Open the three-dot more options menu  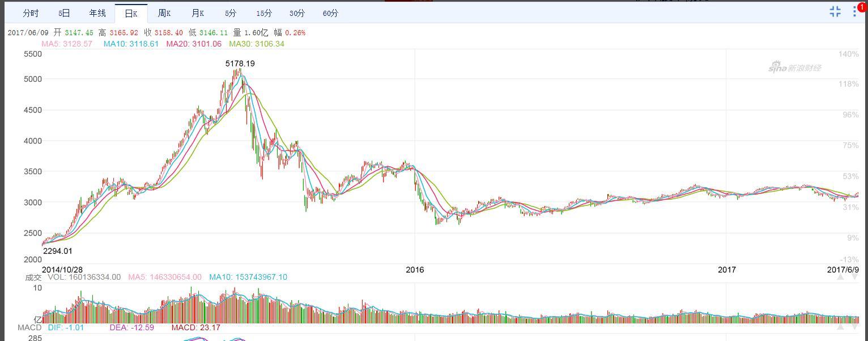[x=854, y=12]
